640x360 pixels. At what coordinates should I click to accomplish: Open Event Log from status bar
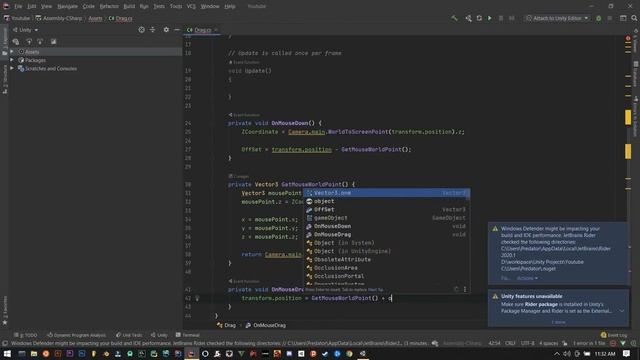click(613, 335)
